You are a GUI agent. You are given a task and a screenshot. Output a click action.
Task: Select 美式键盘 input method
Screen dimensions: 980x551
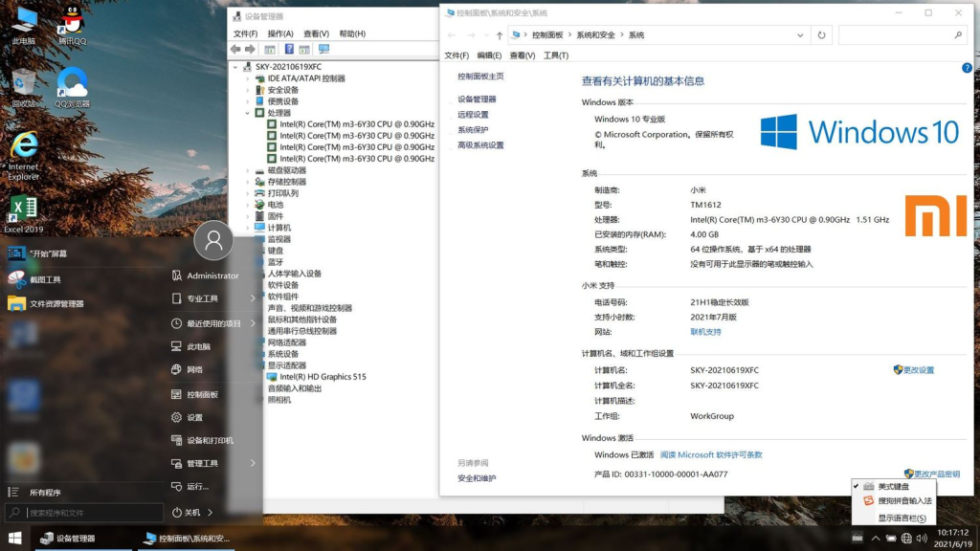pyautogui.click(x=894, y=486)
